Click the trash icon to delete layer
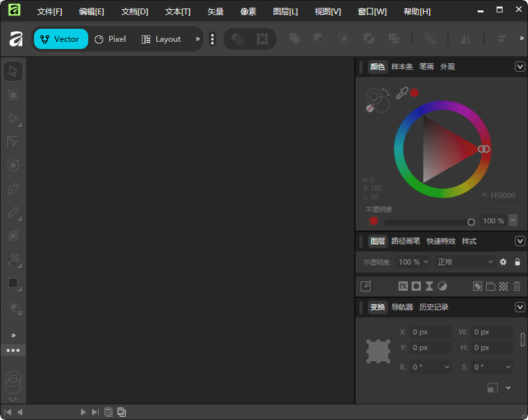 tap(516, 285)
